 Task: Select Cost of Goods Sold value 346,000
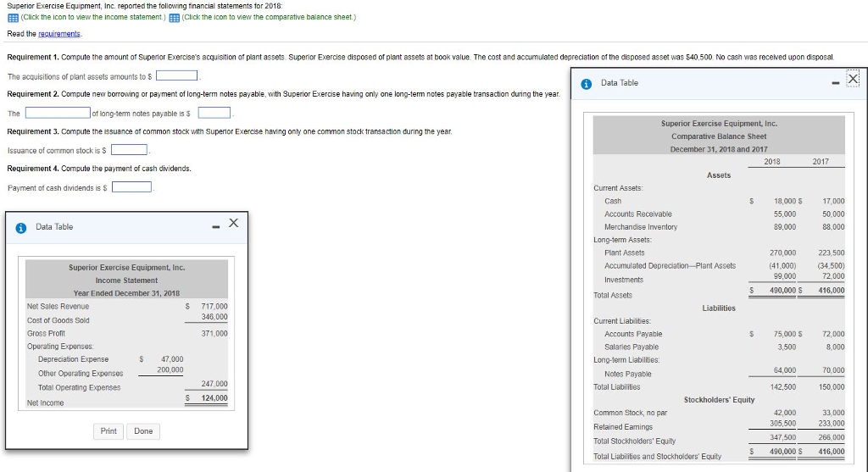(214, 317)
